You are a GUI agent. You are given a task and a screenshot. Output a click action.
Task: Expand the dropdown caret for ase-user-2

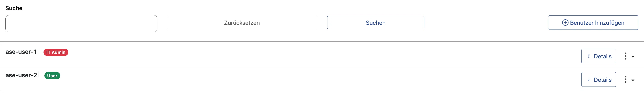633,80
